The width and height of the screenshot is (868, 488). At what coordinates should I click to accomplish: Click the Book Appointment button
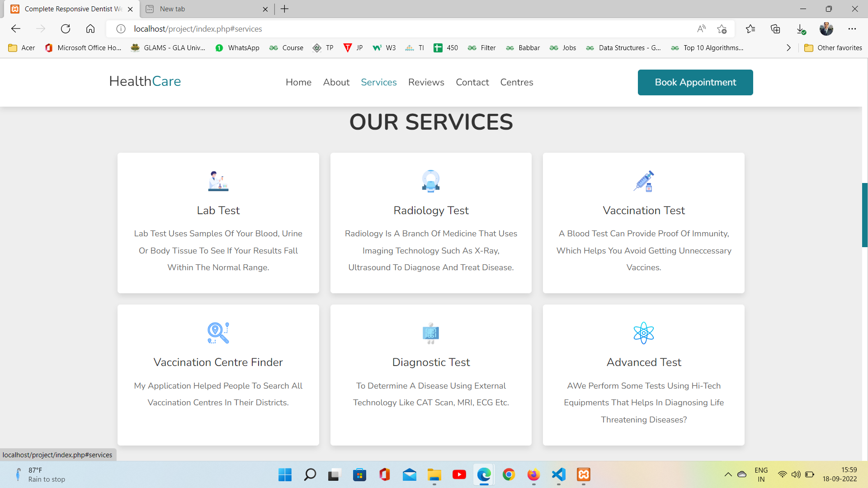pos(695,82)
